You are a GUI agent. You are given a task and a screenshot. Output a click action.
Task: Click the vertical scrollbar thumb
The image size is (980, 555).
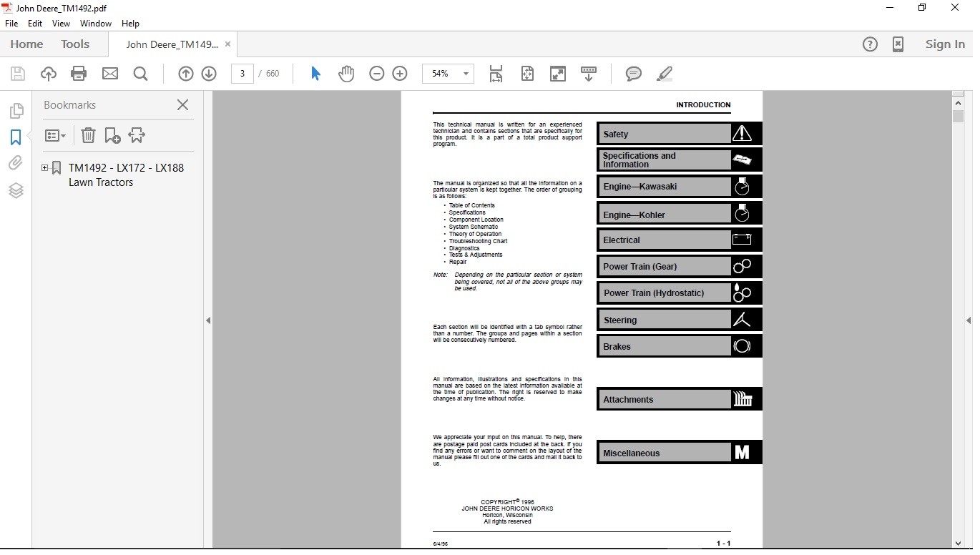point(958,116)
